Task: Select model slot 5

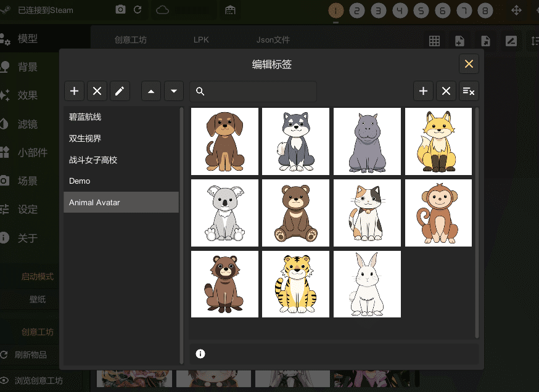Action: [x=421, y=10]
